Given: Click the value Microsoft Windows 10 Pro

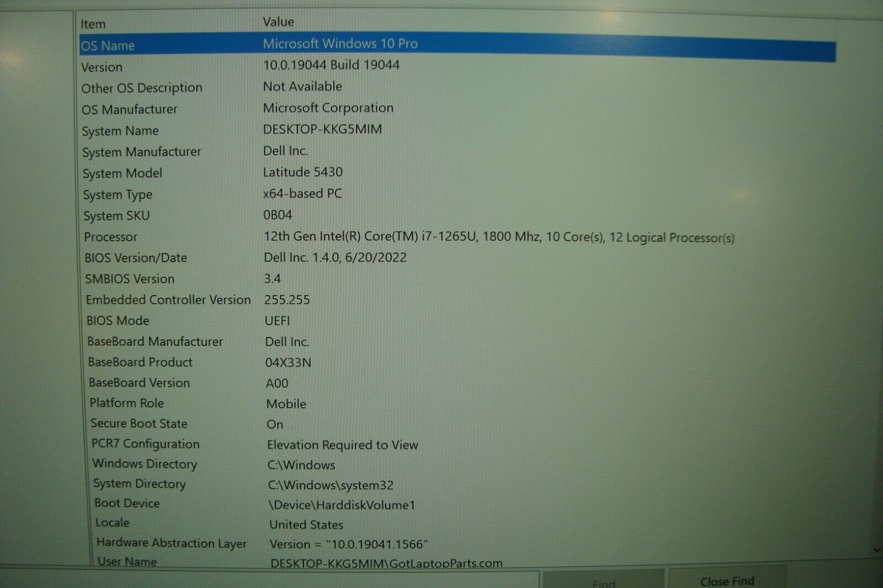Looking at the screenshot, I should click(340, 44).
